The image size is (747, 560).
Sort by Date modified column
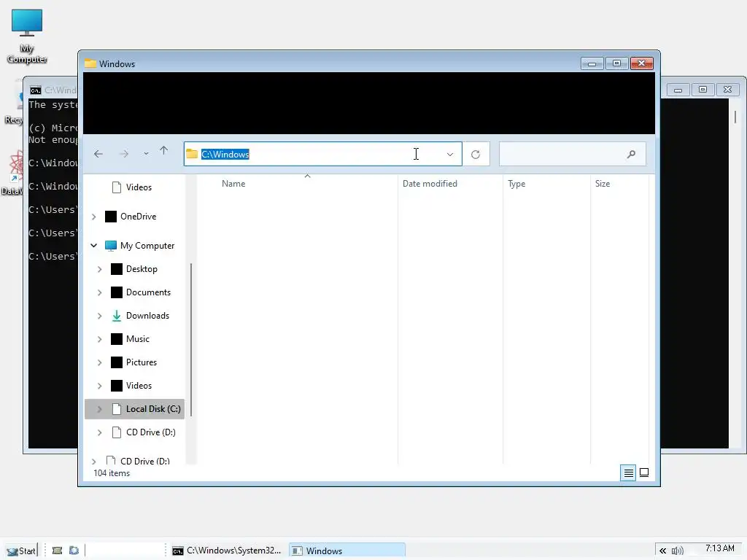point(430,184)
